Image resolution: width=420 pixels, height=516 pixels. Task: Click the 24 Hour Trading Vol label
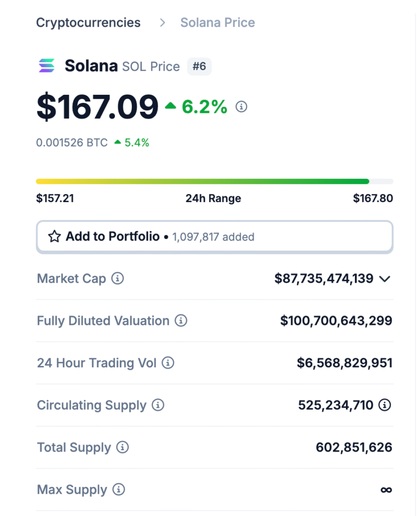tap(97, 363)
